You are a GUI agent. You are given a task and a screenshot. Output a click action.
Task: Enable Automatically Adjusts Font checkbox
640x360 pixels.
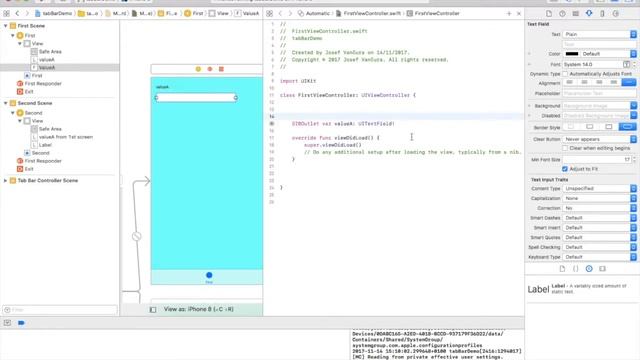[x=565, y=74]
